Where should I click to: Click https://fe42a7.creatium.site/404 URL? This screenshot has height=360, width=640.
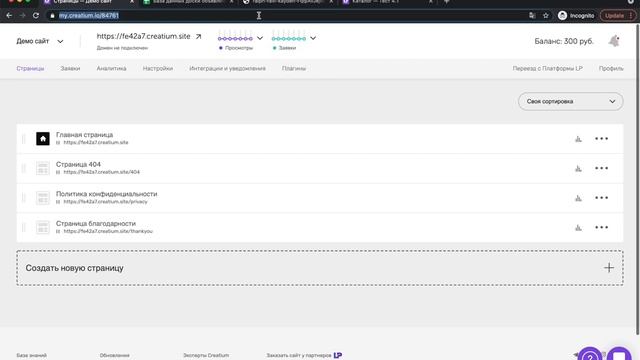[102, 172]
